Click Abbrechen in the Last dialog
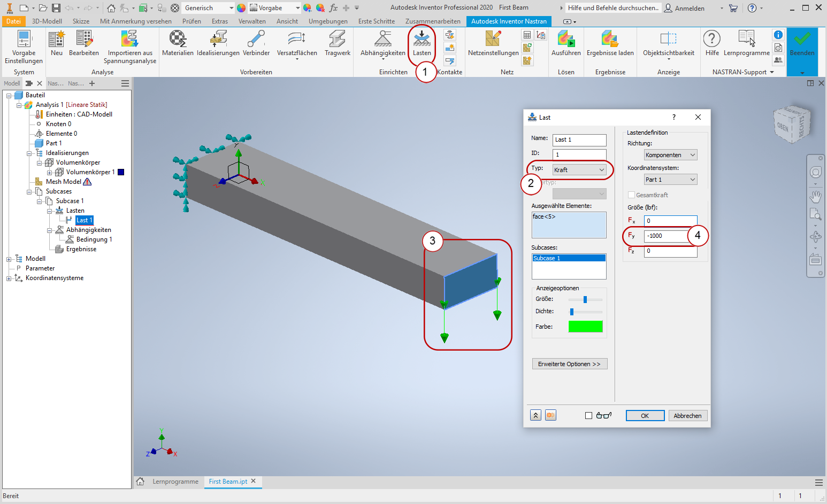Screen dimensions: 827x504 point(688,416)
